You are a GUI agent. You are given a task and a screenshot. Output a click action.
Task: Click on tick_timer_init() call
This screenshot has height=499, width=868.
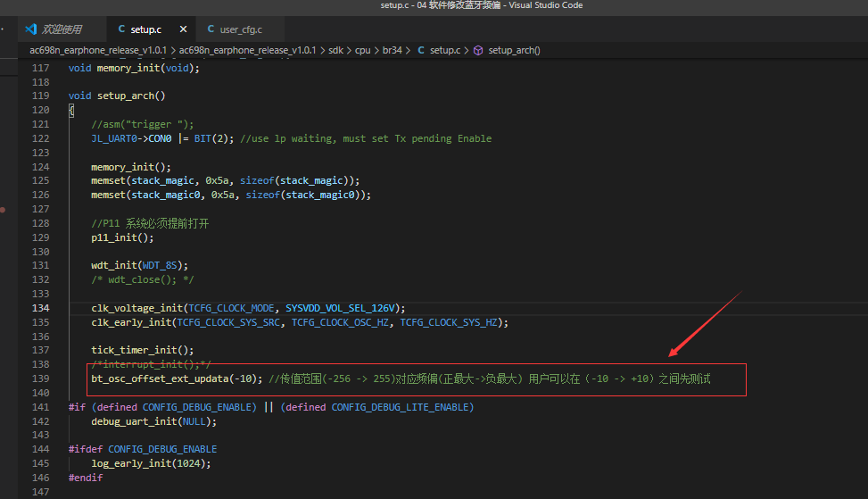tap(142, 350)
